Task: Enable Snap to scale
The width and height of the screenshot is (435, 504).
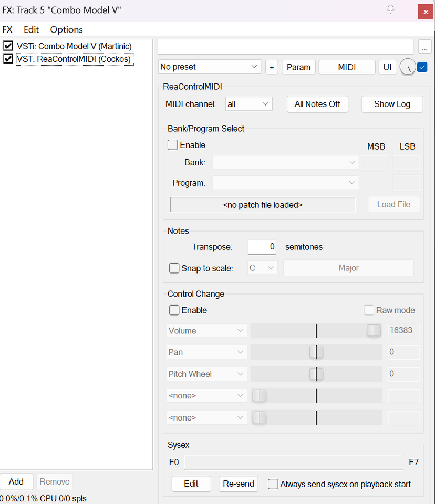Action: 174,268
